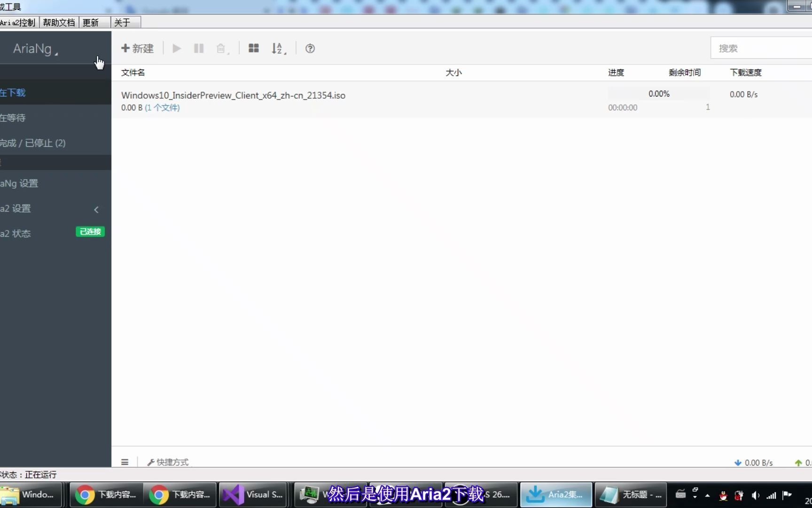This screenshot has width=812, height=508.
Task: Open the (1 个文件) link
Action: [x=162, y=108]
